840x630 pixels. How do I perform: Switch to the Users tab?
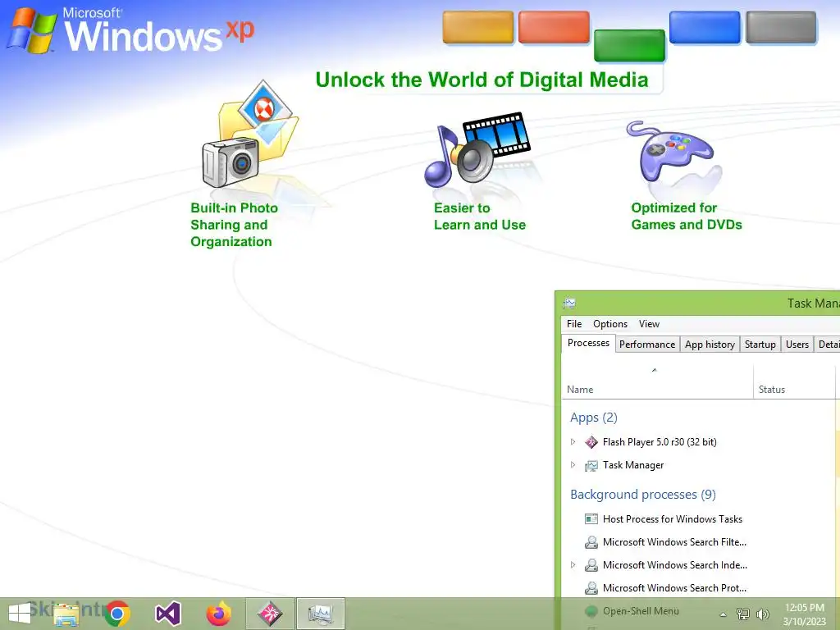[x=797, y=345]
